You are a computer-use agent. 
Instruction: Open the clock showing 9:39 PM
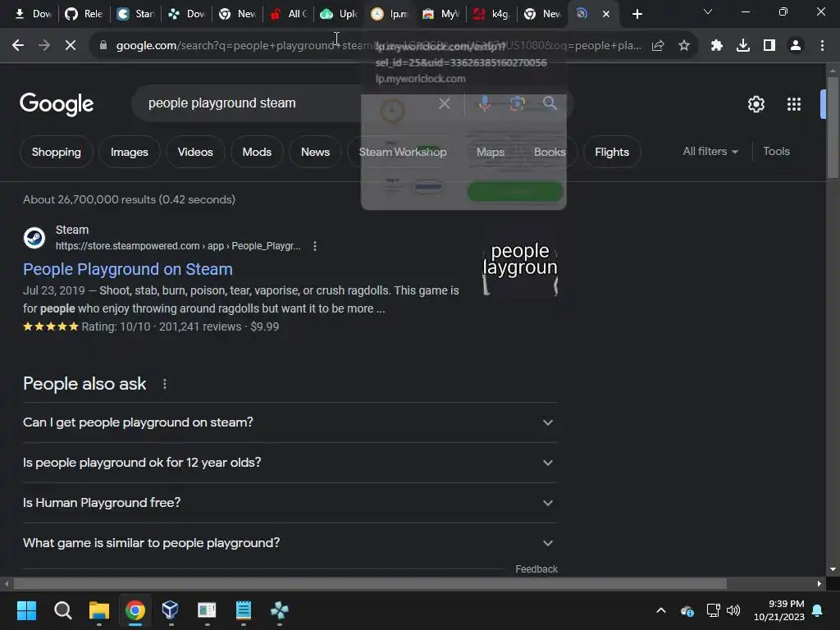779,610
